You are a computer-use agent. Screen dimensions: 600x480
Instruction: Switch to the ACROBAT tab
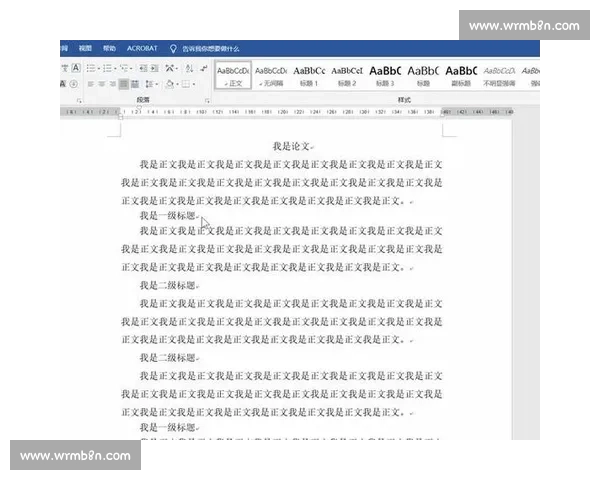(x=142, y=48)
